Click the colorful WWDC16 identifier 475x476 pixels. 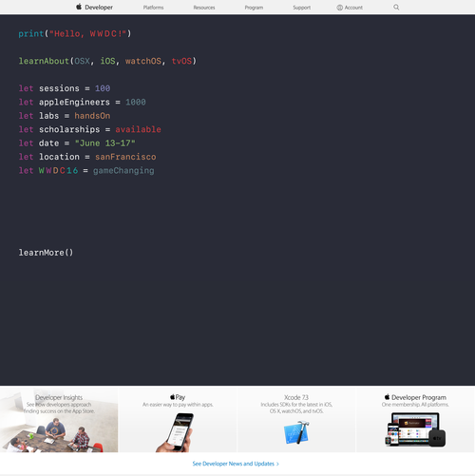coord(58,170)
